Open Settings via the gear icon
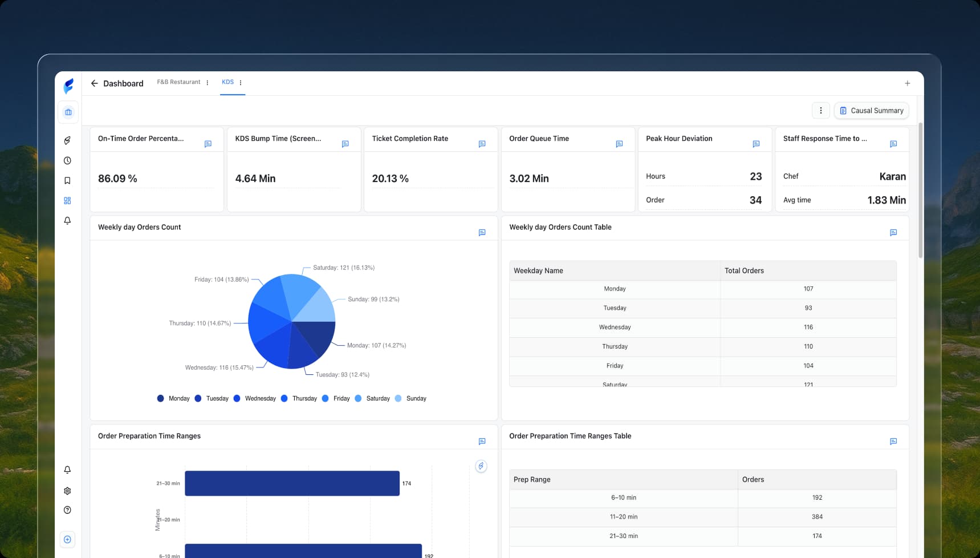 pyautogui.click(x=67, y=491)
